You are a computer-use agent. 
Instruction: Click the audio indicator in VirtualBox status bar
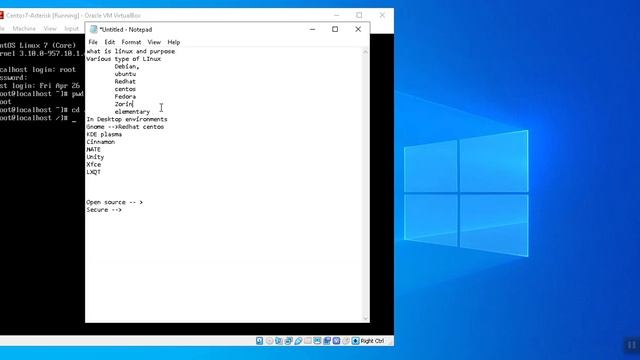[279, 341]
